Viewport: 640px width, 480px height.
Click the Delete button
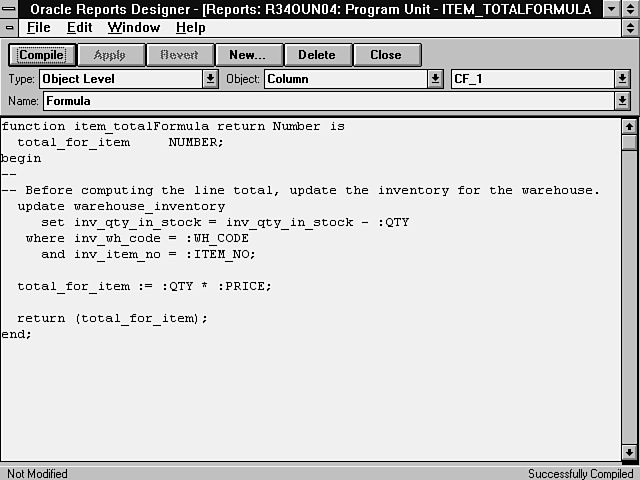[x=317, y=55]
